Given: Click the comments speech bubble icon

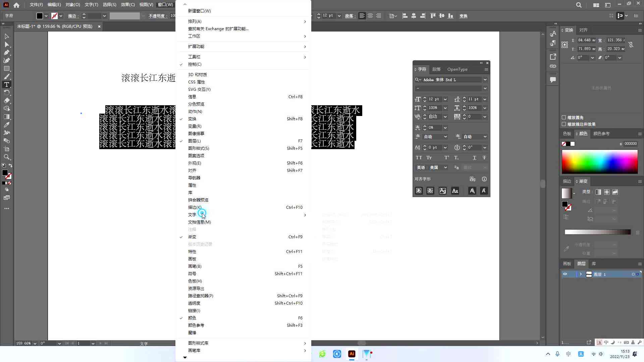Looking at the screenshot, I should pyautogui.click(x=553, y=80).
